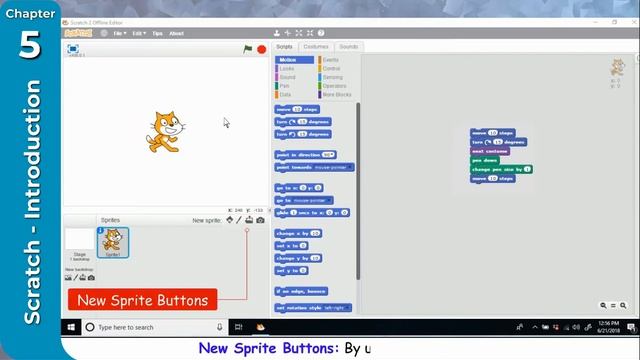Choose new sprite from library icon
The width and height of the screenshot is (640, 360).
coord(230,220)
